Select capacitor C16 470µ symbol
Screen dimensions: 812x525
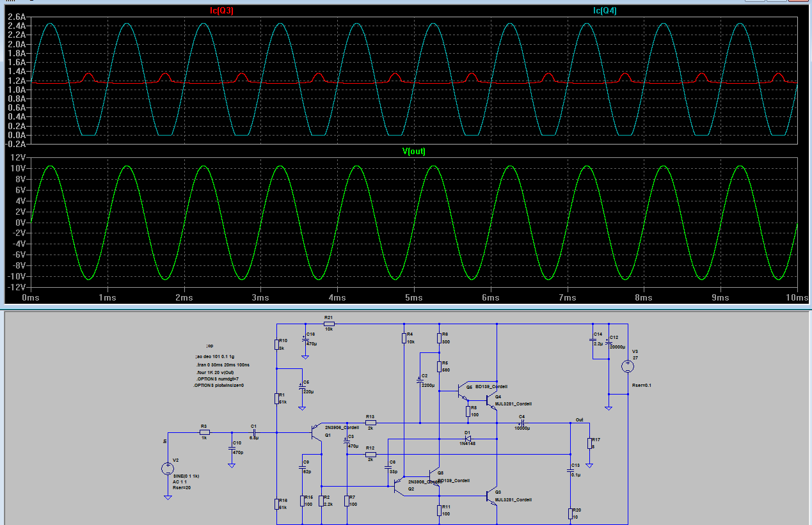click(x=305, y=340)
